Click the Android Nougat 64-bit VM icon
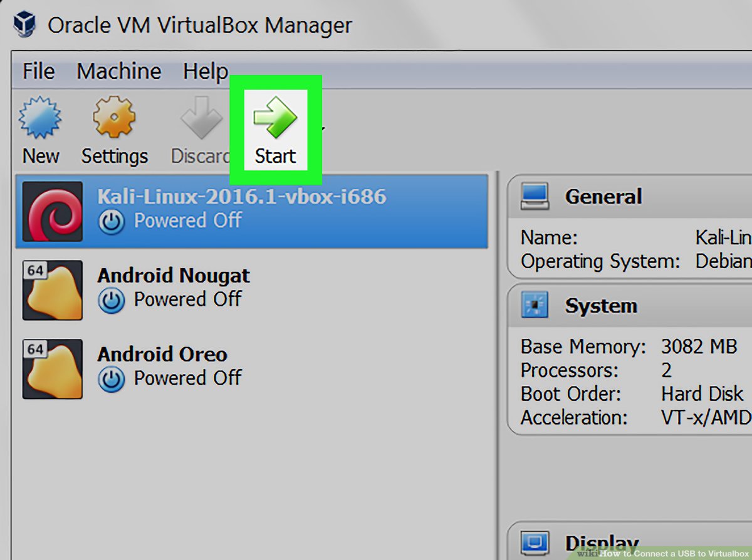The height and width of the screenshot is (560, 752). tap(52, 289)
